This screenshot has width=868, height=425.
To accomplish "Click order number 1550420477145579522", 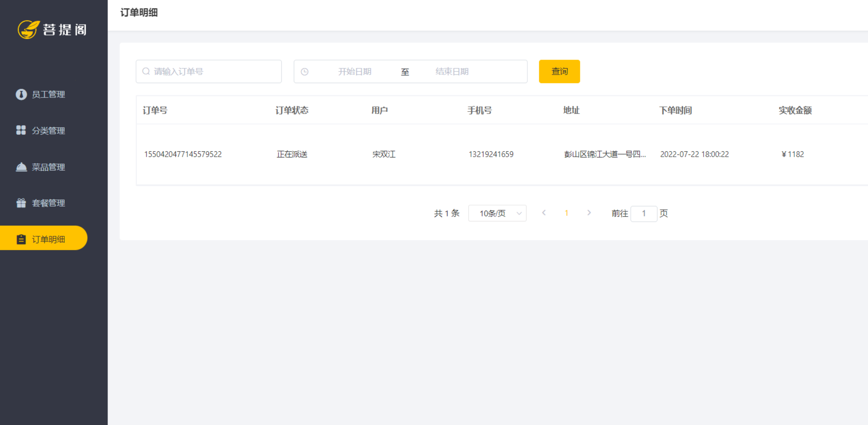I will (x=183, y=154).
